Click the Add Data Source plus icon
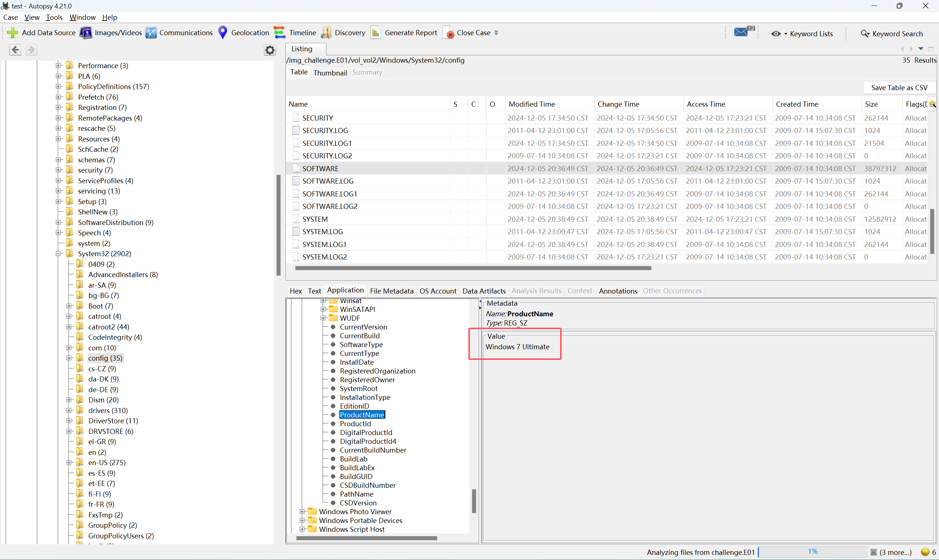The width and height of the screenshot is (939, 560). (12, 33)
